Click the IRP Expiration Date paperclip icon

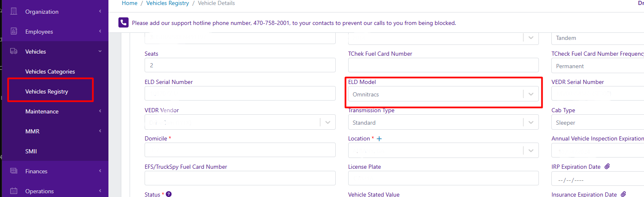[607, 167]
